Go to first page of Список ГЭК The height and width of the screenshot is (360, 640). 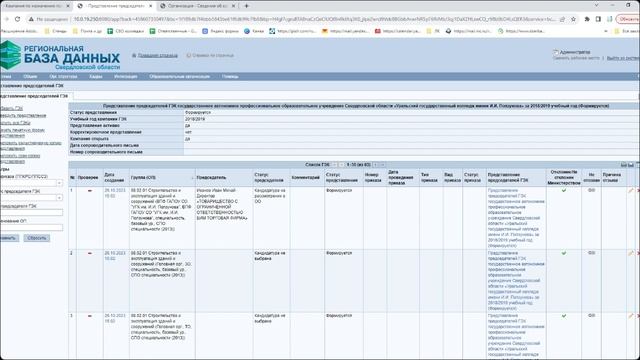point(335,165)
